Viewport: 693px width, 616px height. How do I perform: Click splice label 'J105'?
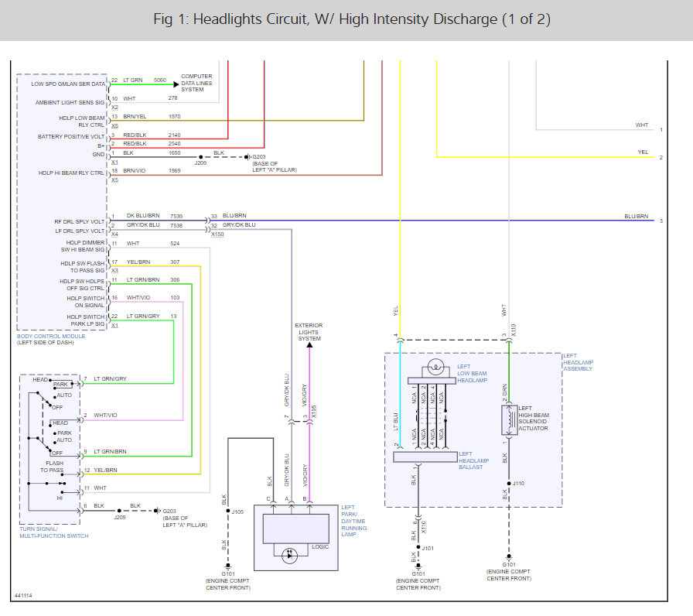[x=237, y=512]
